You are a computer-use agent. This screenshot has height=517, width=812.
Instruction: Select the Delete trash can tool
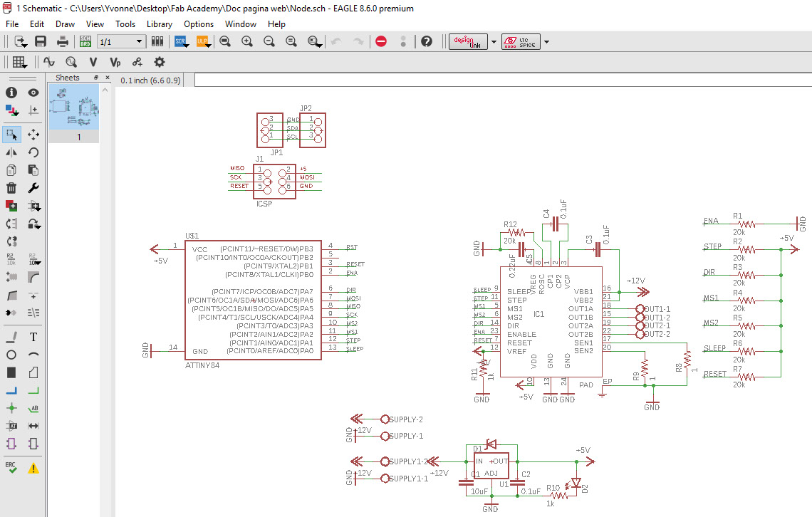pyautogui.click(x=11, y=189)
